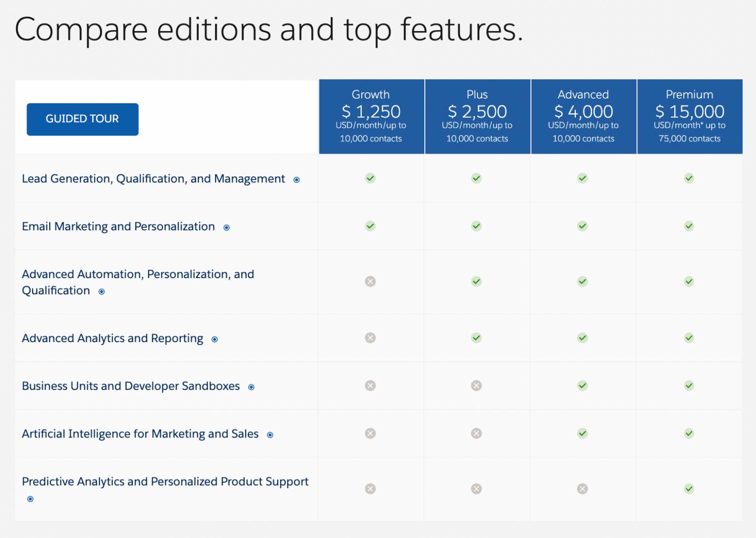
Task: Click Plus checkmark for Email Marketing
Action: [x=476, y=226]
